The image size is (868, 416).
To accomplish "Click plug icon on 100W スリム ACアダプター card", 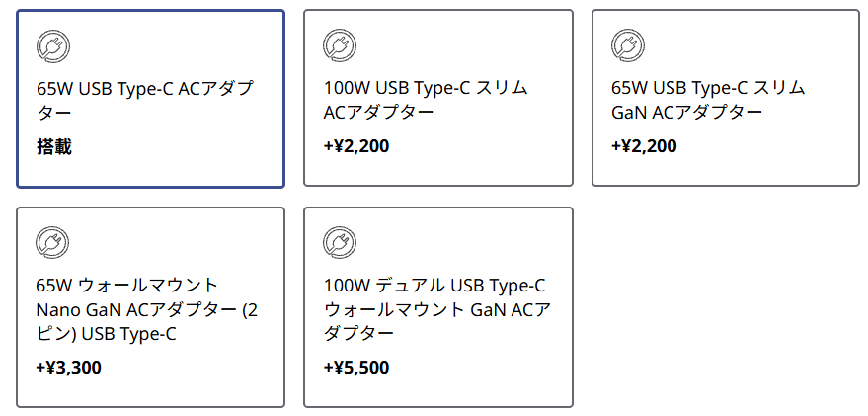I will 341,45.
